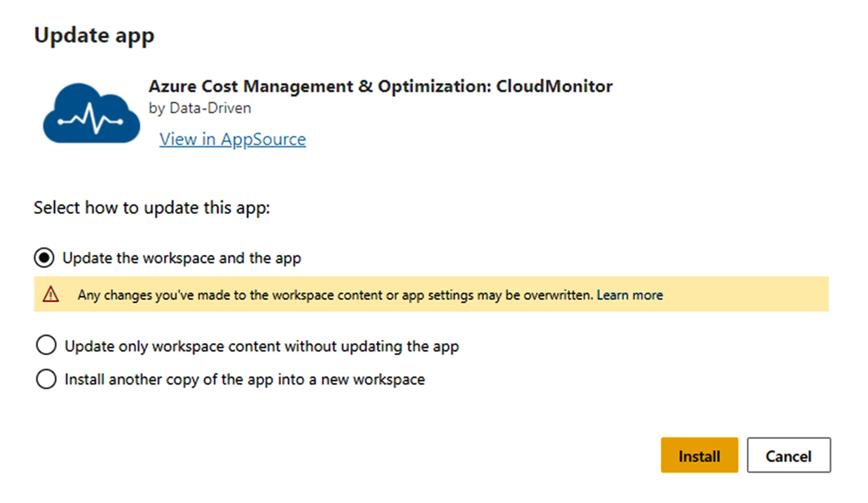Image resolution: width=868 pixels, height=503 pixels.
Task: Select 'Update the workspace and the app' radio
Action: (44, 258)
